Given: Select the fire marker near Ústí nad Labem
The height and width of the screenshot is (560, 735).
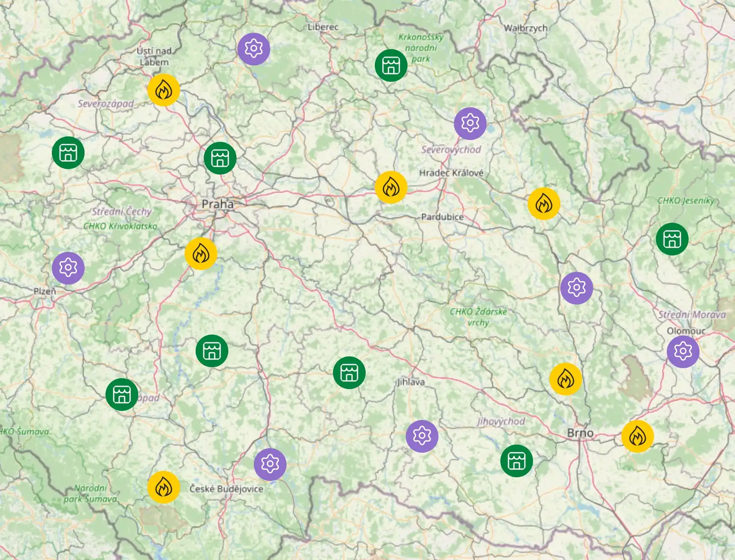Looking at the screenshot, I should pyautogui.click(x=164, y=90).
